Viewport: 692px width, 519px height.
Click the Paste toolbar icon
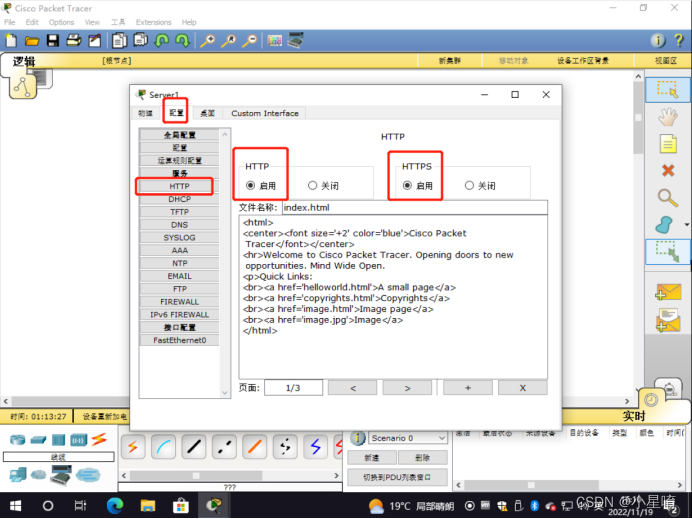[141, 41]
